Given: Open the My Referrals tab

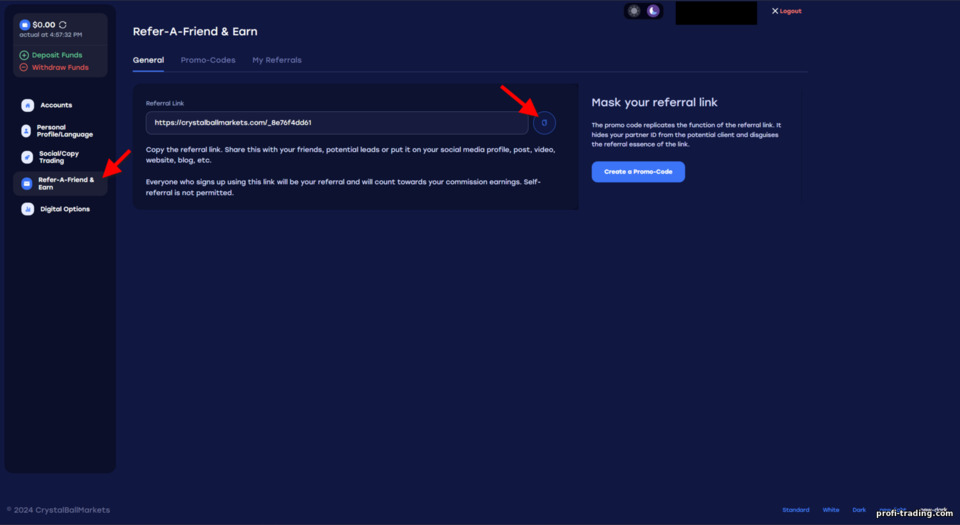Looking at the screenshot, I should tap(277, 60).
